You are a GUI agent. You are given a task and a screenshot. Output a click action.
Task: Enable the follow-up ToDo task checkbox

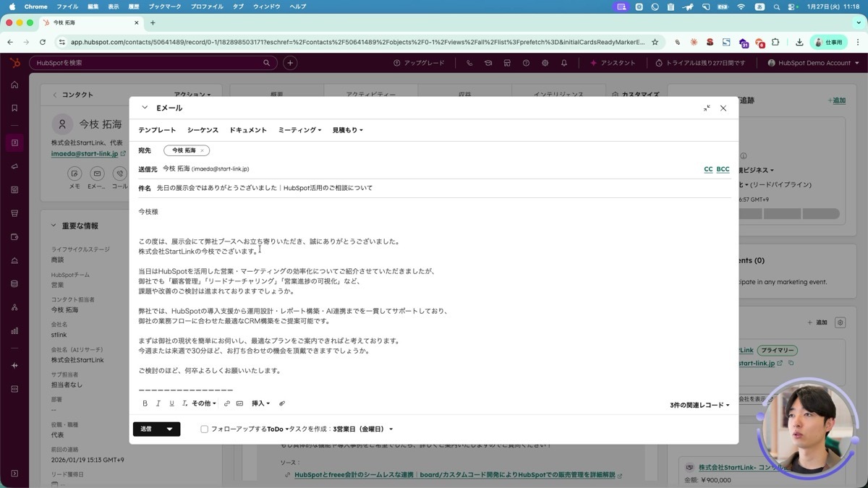205,429
